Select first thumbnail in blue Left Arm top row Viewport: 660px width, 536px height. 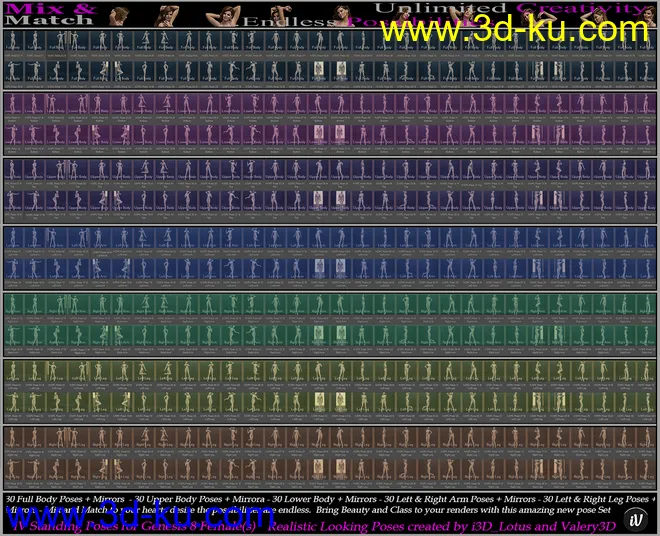point(11,239)
